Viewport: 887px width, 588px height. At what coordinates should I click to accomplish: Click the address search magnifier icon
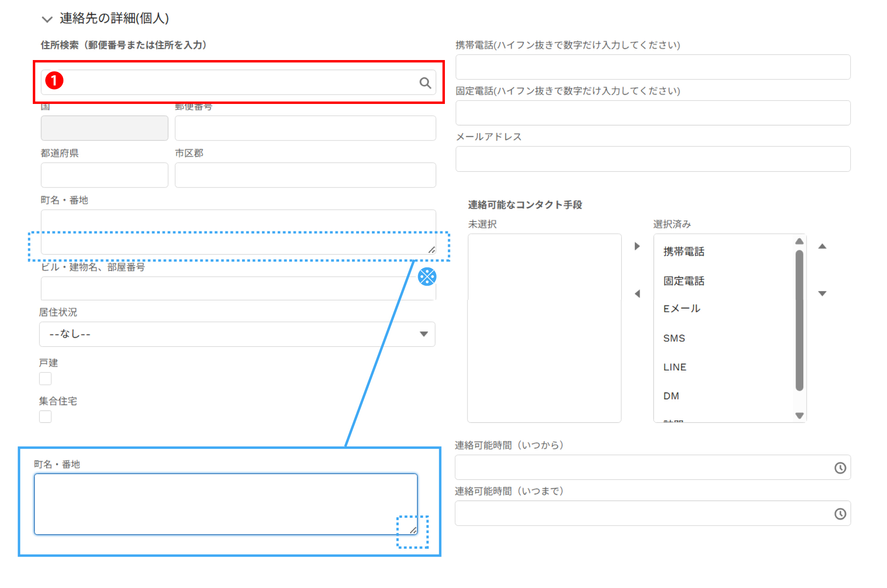tap(425, 83)
